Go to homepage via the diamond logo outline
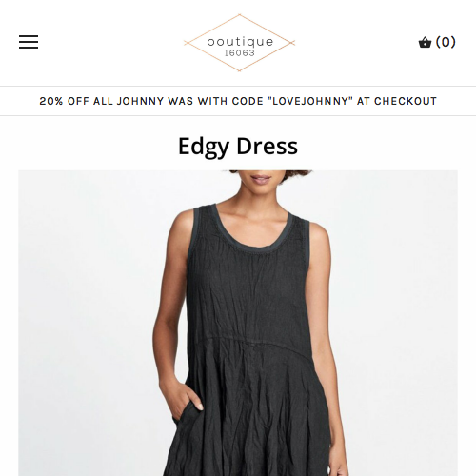476x476 pixels. click(239, 43)
